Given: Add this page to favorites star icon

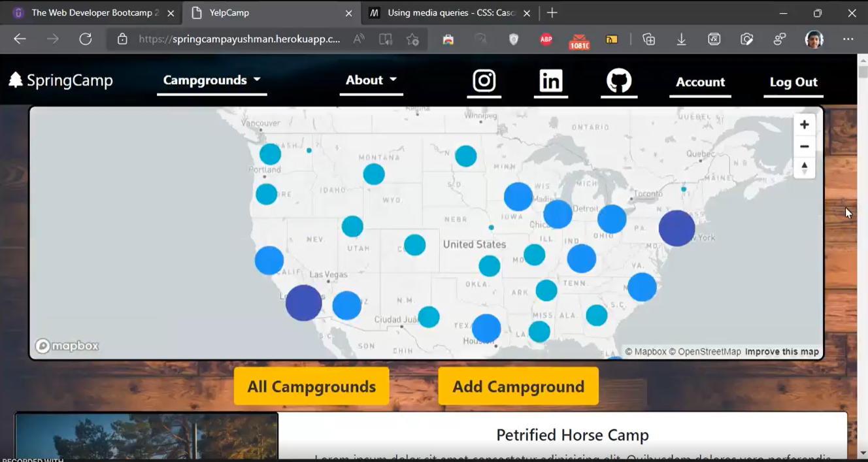Looking at the screenshot, I should pos(412,39).
